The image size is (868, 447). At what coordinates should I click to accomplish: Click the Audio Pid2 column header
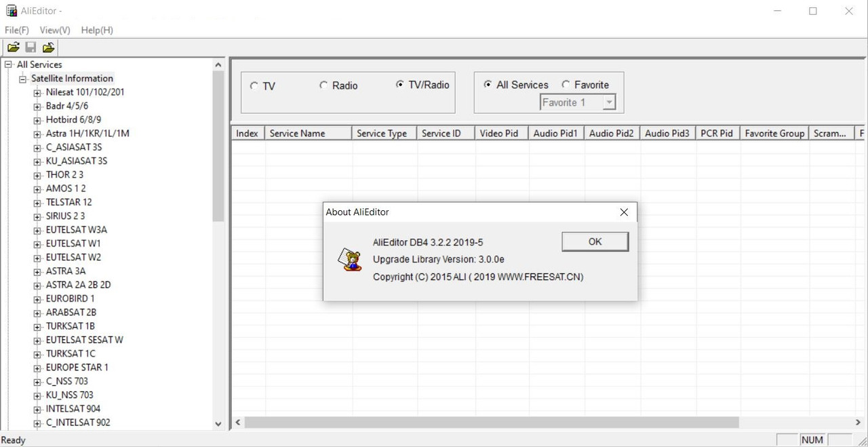(612, 134)
